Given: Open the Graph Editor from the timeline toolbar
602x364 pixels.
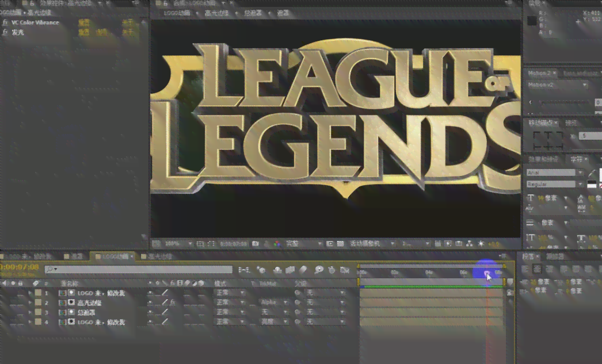Looking at the screenshot, I should pos(345,270).
